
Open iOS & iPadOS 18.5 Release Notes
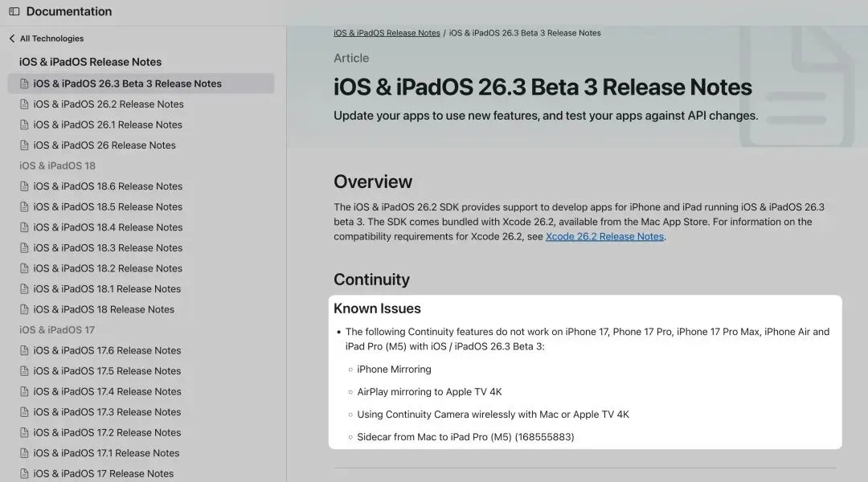point(108,207)
